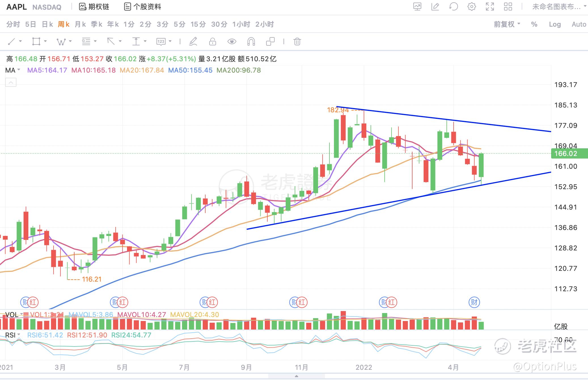Click the current price tag 166.02
Viewport: 588px width, 380px height.
569,153
